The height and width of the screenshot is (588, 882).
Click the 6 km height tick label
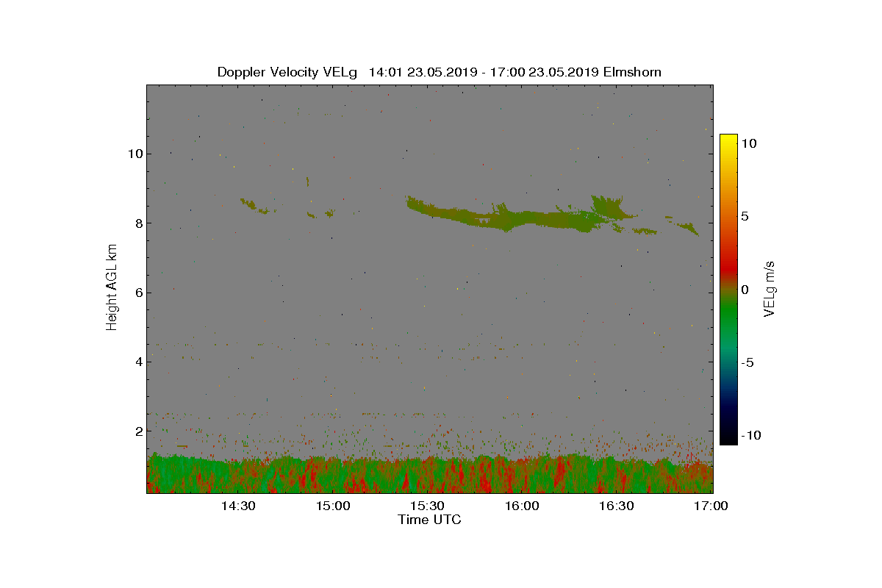click(137, 293)
